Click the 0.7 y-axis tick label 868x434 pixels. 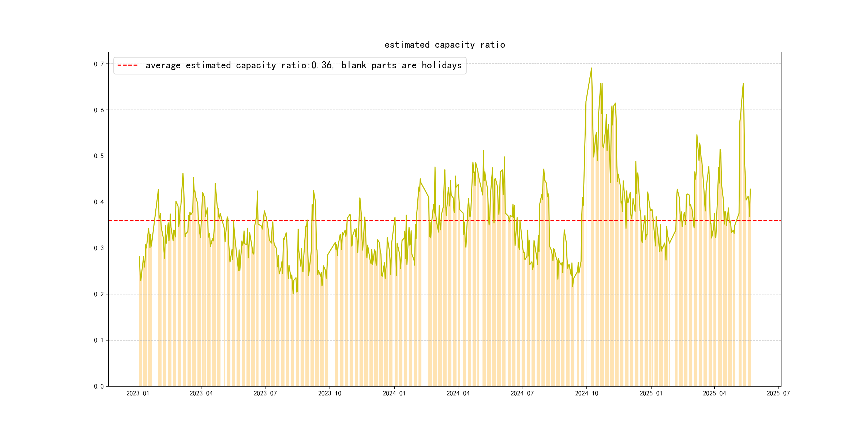99,64
